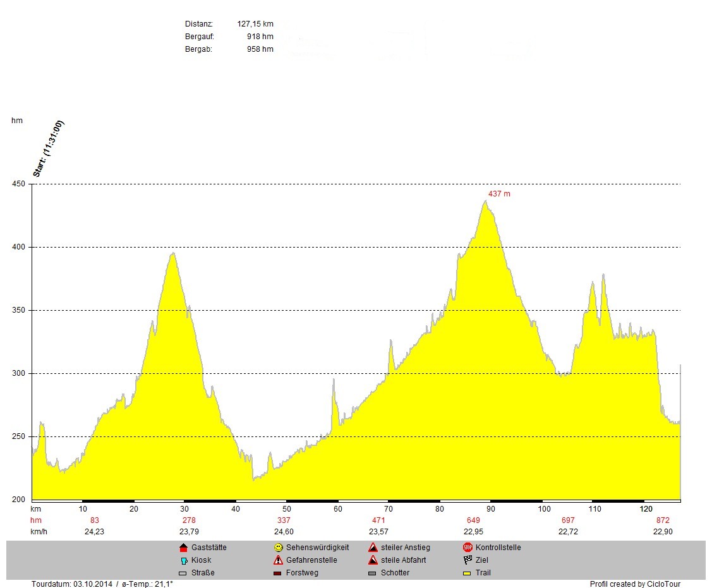This screenshot has height=588, width=712.
Task: Click the Gaststätte house icon in legend
Action: (183, 548)
